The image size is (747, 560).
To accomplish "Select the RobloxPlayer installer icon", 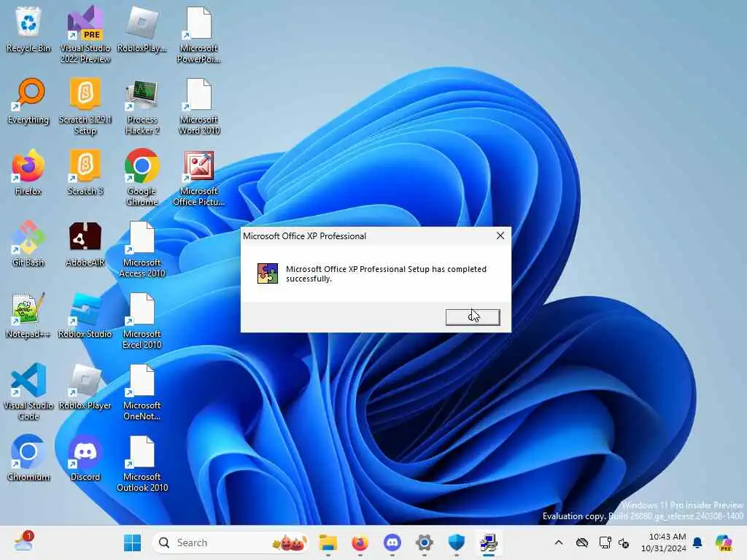I will point(142,29).
